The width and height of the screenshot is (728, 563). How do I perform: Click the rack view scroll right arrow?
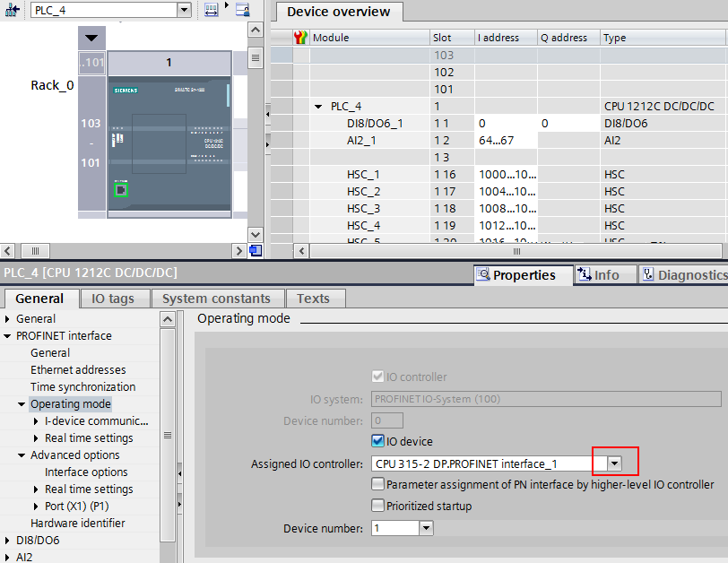(x=238, y=251)
